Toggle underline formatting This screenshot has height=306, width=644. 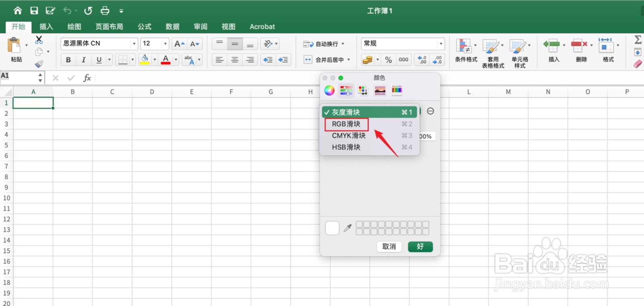[99, 60]
